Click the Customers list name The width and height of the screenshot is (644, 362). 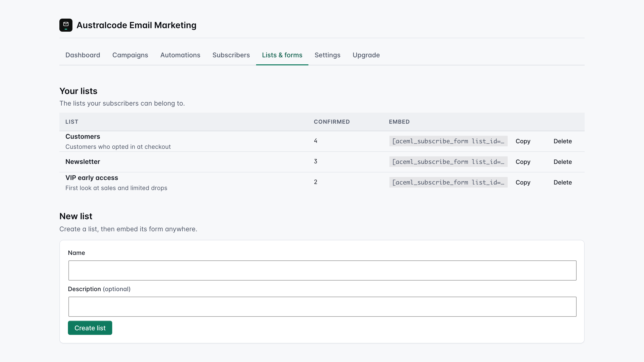[x=83, y=137]
